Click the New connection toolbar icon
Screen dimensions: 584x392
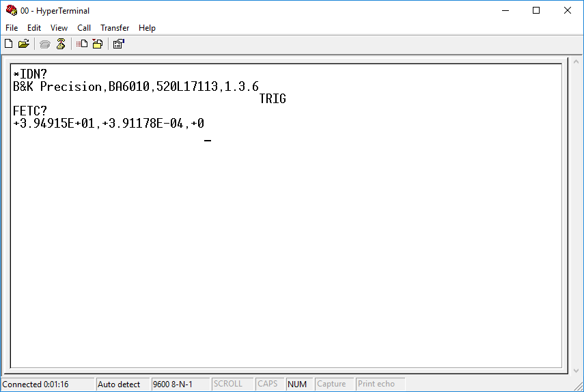coord(9,44)
